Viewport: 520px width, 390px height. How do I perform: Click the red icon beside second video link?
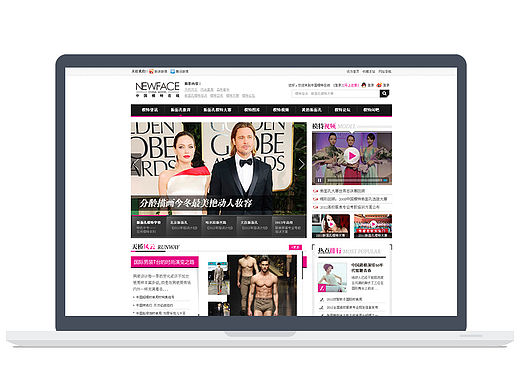pyautogui.click(x=315, y=199)
